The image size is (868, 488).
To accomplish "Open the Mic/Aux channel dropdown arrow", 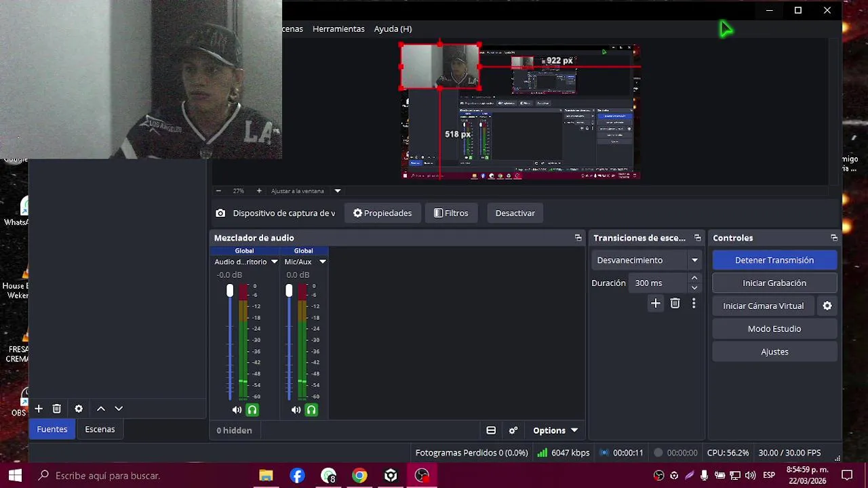I will pos(323,262).
